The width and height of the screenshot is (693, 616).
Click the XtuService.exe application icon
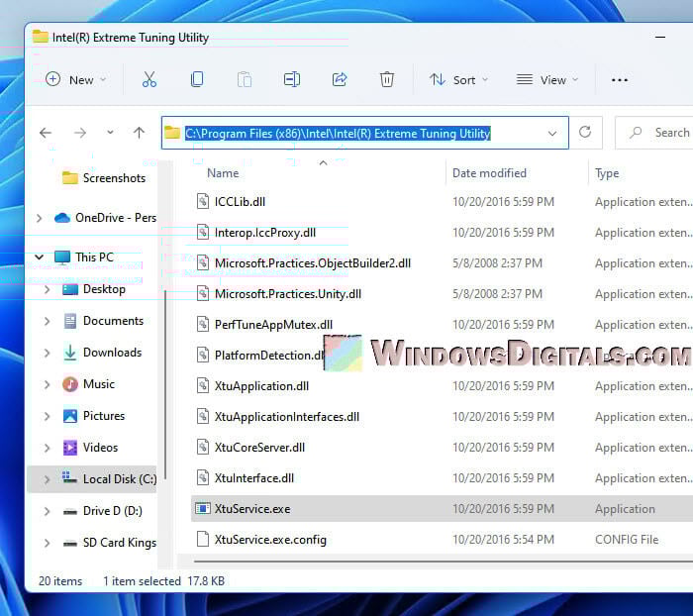(202, 508)
